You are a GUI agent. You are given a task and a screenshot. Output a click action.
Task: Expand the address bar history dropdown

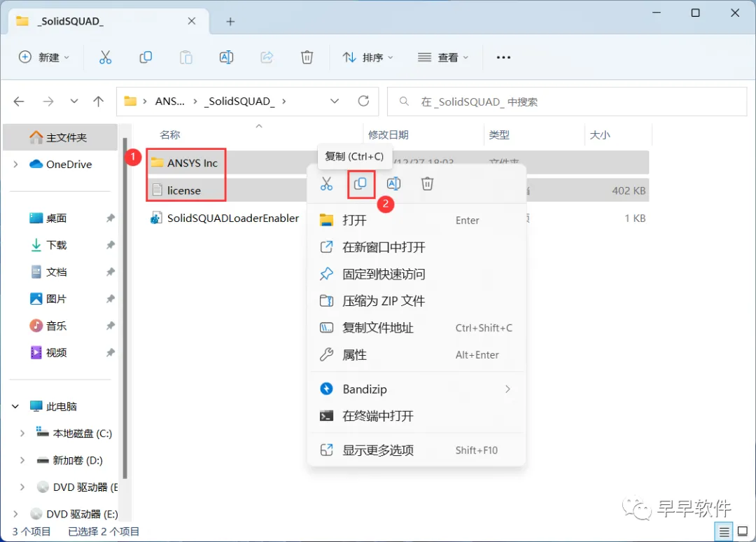[x=334, y=102]
